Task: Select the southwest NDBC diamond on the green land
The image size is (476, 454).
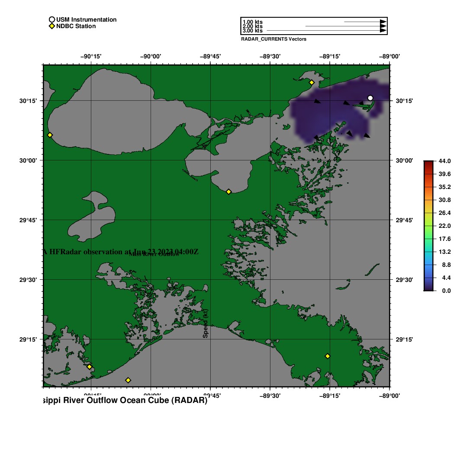Action: pos(89,367)
